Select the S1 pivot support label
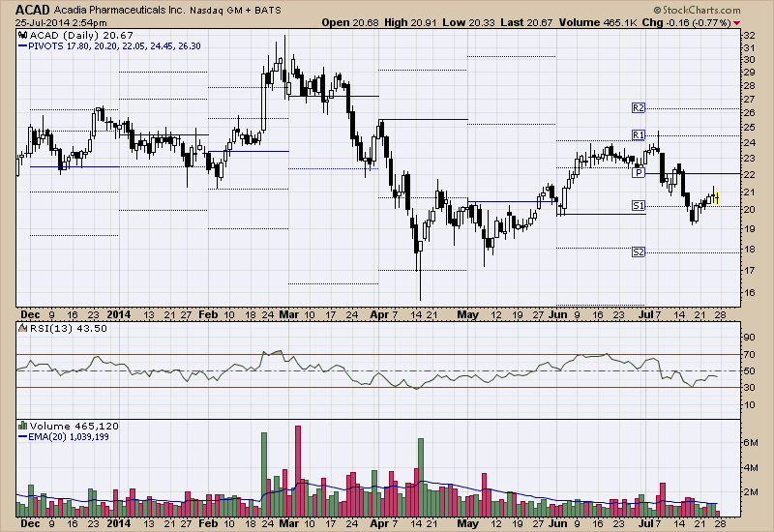774x532 pixels. point(639,206)
